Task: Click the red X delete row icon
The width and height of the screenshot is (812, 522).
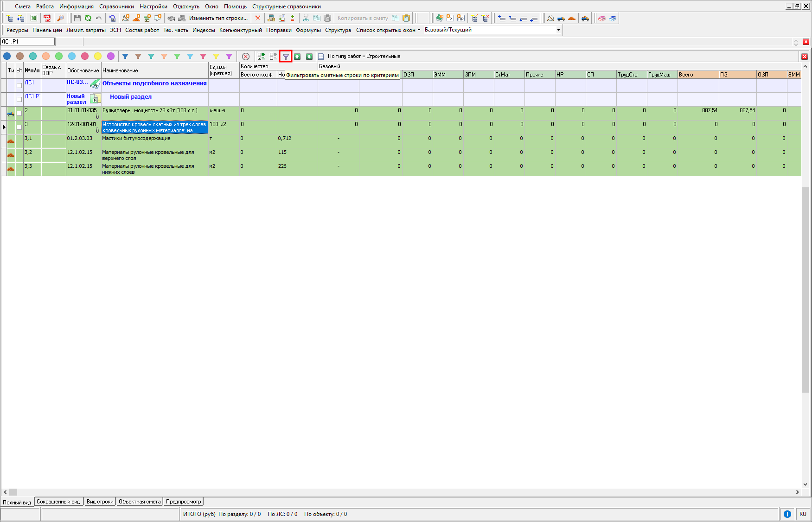Action: tap(258, 18)
